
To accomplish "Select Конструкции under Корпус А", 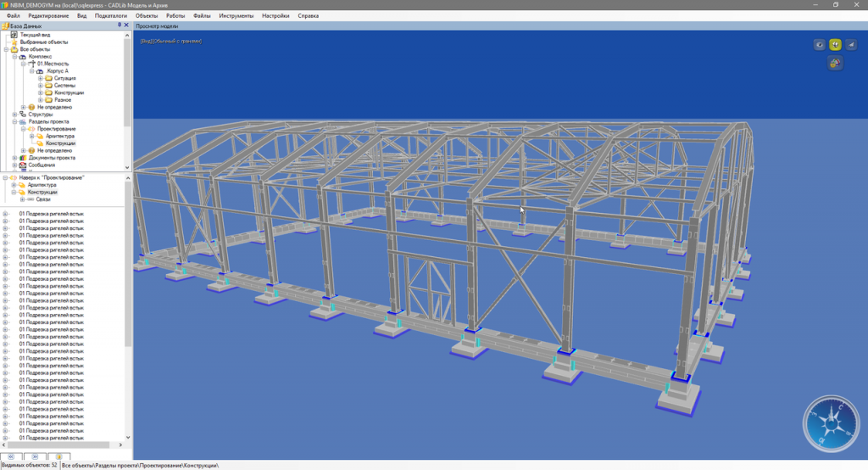I will click(70, 92).
